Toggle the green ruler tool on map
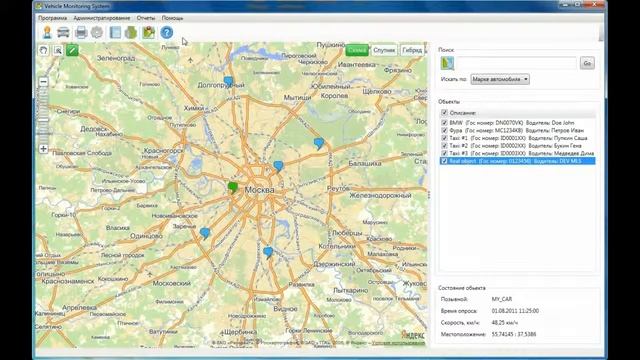This screenshot has width=640, height=360. [72, 50]
